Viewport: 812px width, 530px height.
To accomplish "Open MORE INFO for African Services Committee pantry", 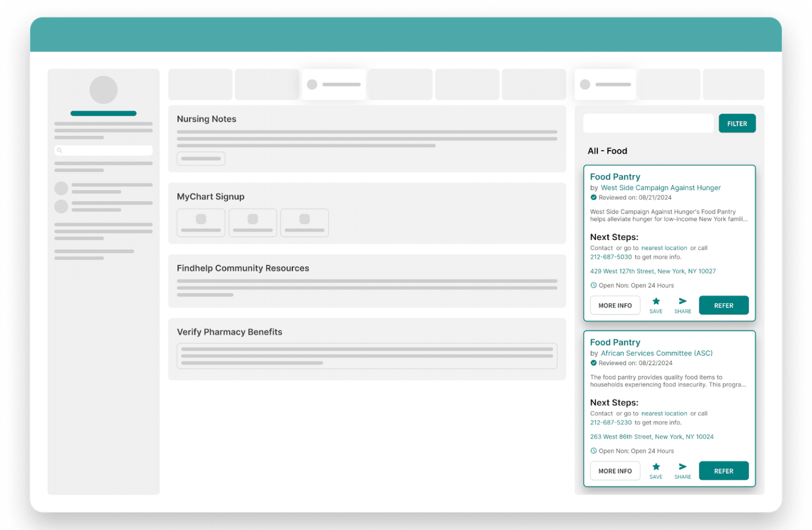I will 615,470.
